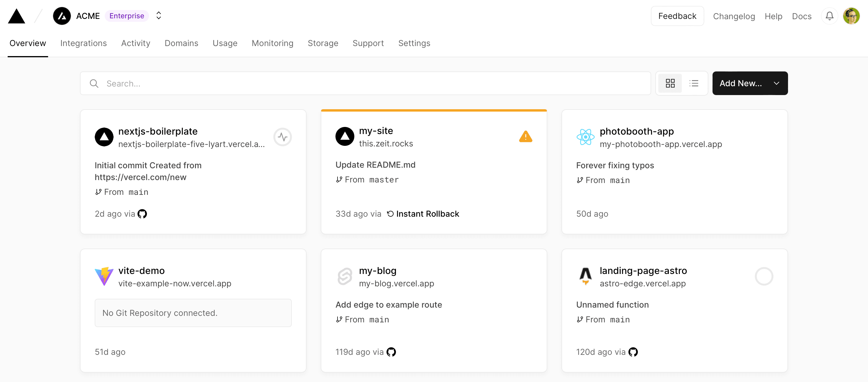This screenshot has height=382, width=868.
Task: Click the React logo icon on photobooth-app
Action: [585, 137]
